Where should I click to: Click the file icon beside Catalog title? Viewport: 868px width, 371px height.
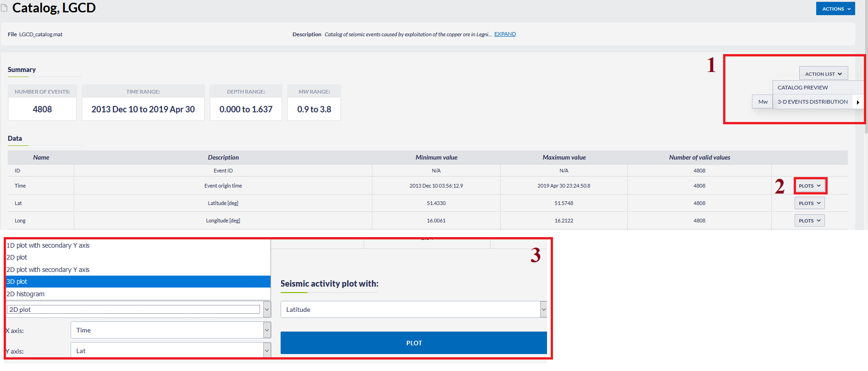coord(4,8)
